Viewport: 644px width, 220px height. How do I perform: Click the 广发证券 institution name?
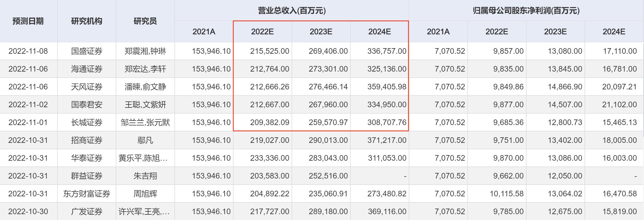(87, 212)
